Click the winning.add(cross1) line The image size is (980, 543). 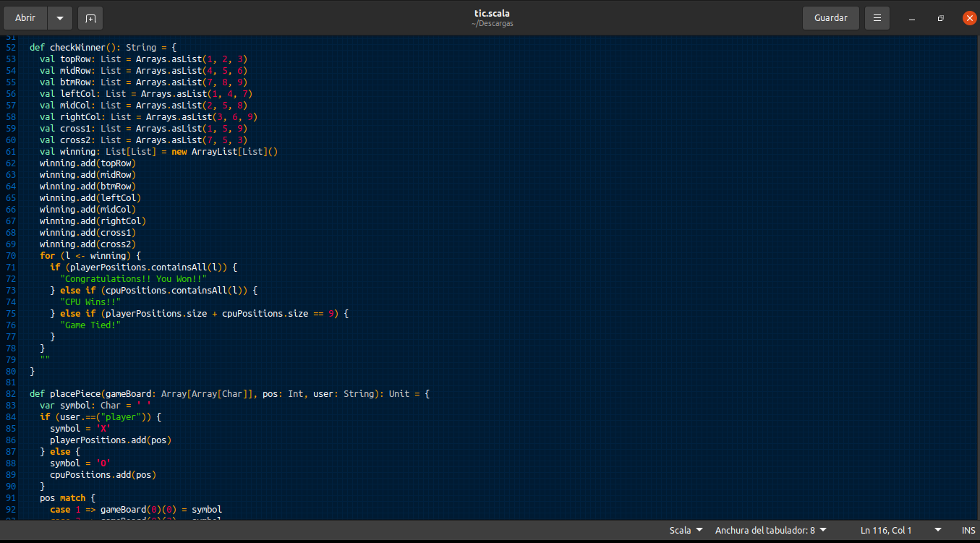[x=88, y=233]
